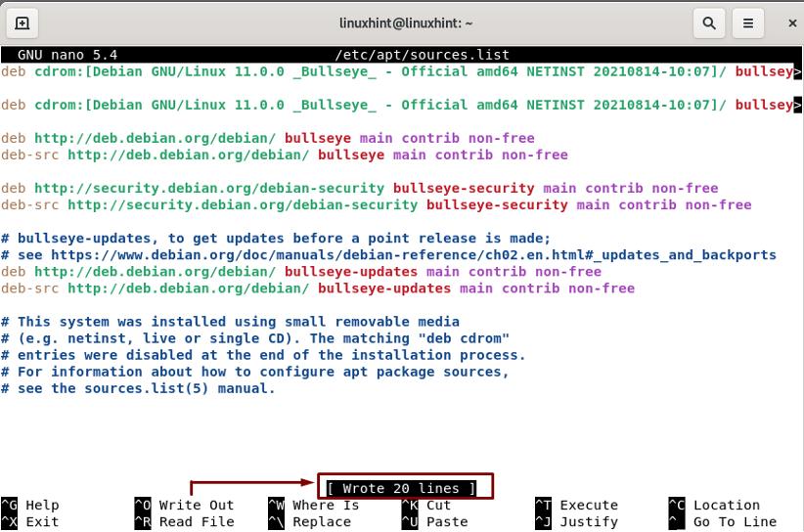Click the /etc/apt/sources.list filename in title bar
Image resolution: width=804 pixels, height=532 pixels.
click(422, 55)
